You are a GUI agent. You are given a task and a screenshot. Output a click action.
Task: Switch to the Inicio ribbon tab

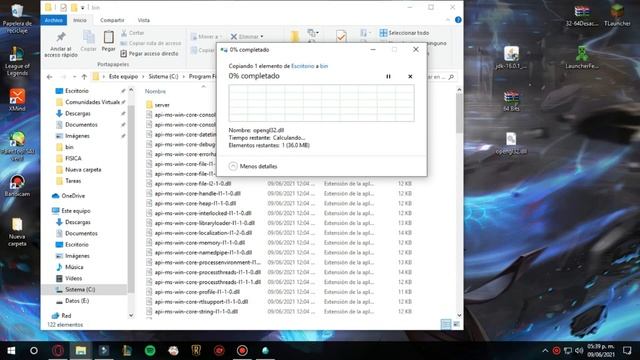(80, 20)
